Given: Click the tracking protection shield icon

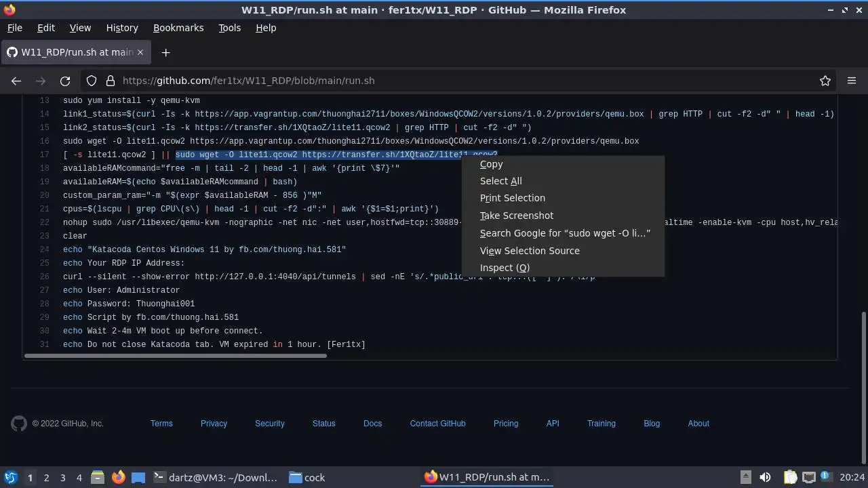Looking at the screenshot, I should coord(92,81).
